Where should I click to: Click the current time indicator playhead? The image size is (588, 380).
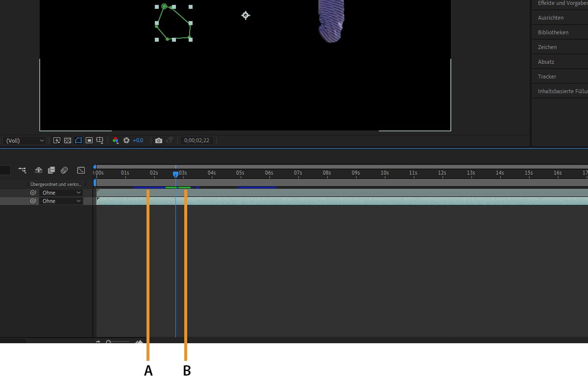(x=175, y=174)
